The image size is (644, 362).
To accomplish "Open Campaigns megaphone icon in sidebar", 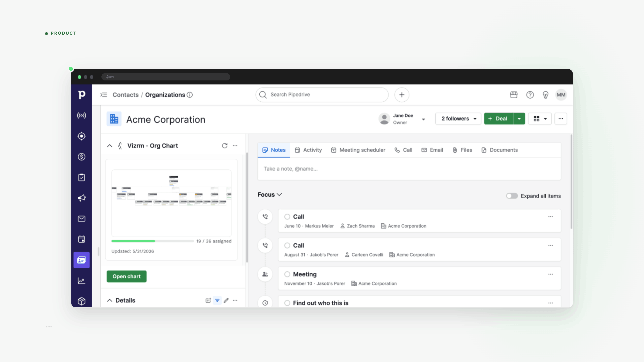I will click(x=82, y=198).
